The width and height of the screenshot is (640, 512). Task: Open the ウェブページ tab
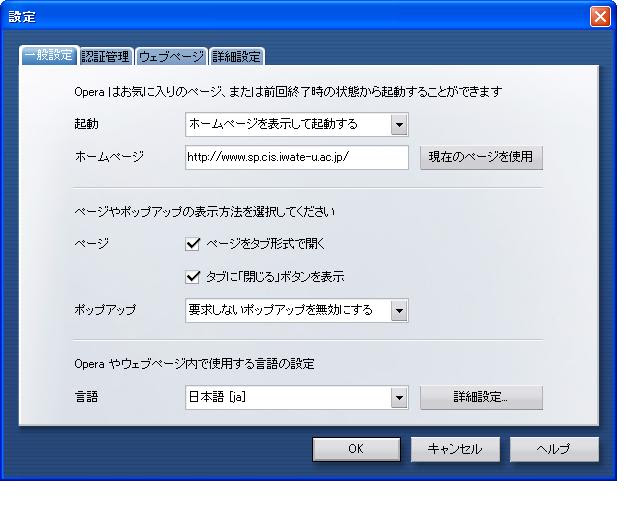(x=171, y=56)
